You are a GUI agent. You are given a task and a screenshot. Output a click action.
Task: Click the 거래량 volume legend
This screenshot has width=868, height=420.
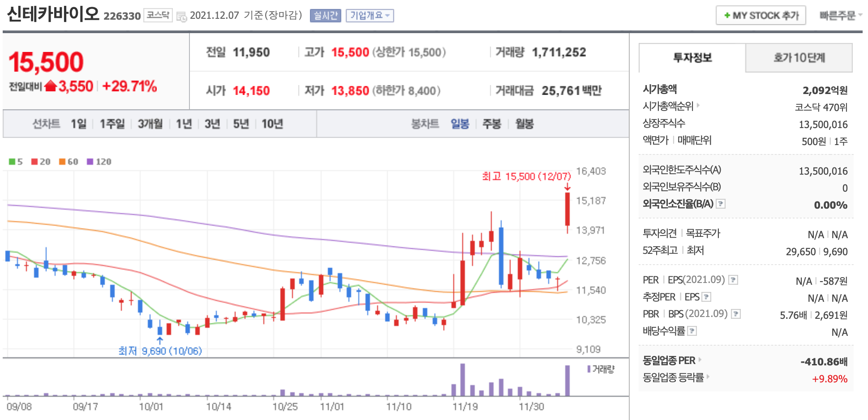[601, 369]
